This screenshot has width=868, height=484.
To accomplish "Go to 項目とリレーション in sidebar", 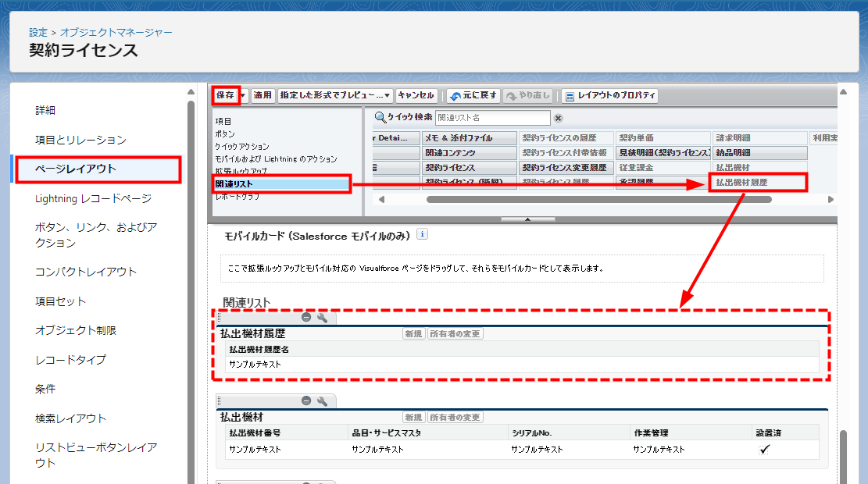I will click(80, 140).
